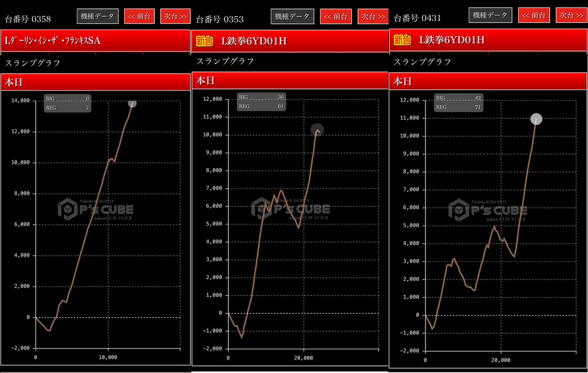
Task: Click the 12,000 y-axis label on 0353 graph
Action: pos(212,99)
